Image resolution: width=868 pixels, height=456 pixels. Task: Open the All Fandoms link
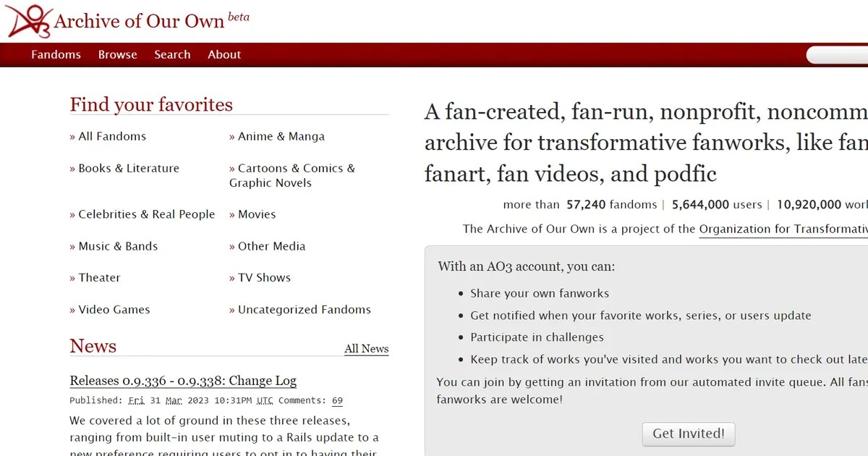tap(112, 136)
